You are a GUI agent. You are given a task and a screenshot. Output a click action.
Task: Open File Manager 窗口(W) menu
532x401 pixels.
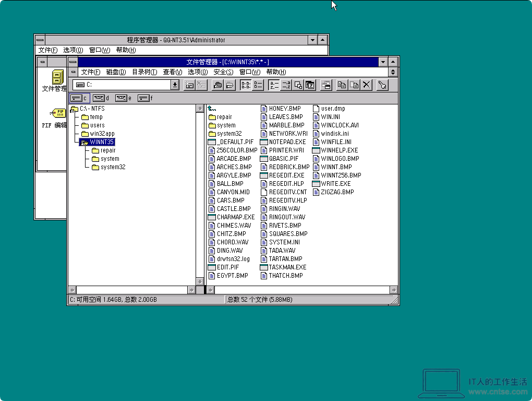pyautogui.click(x=250, y=72)
